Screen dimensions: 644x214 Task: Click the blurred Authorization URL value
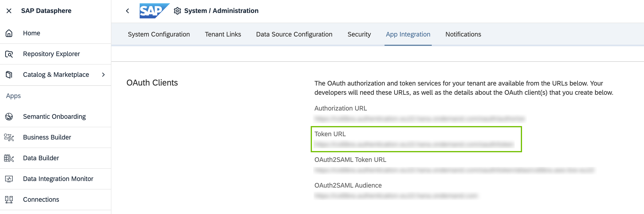[x=419, y=119]
